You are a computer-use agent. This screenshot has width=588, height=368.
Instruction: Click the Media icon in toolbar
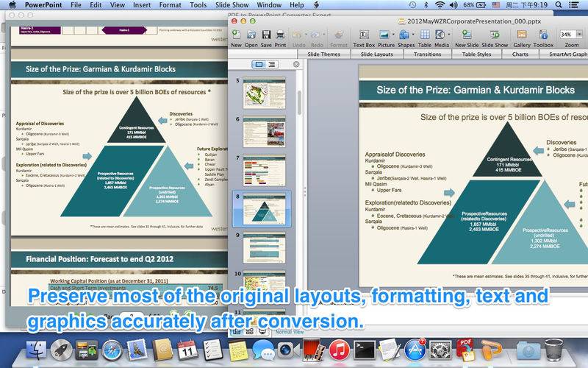tap(440, 35)
